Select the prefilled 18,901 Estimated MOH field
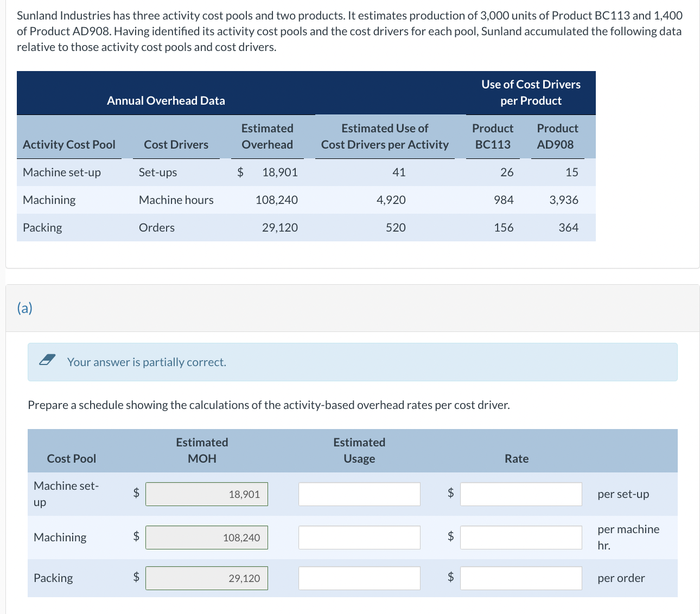 [206, 494]
